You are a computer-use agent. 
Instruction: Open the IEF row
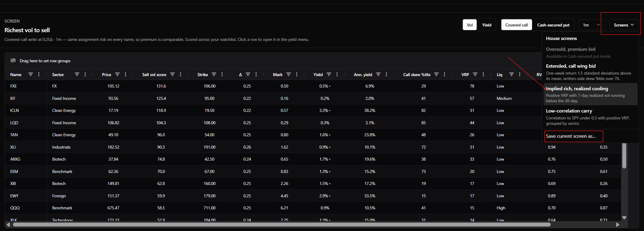point(313,98)
